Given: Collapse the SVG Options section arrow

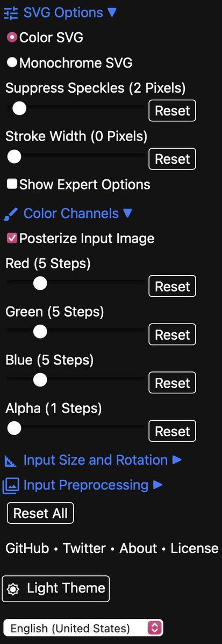Looking at the screenshot, I should tap(112, 12).
